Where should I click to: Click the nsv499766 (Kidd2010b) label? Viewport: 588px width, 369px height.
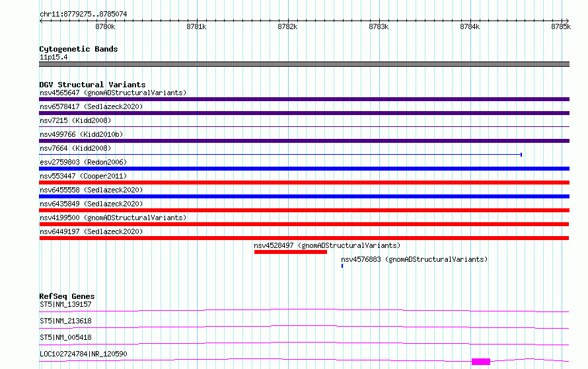(81, 134)
